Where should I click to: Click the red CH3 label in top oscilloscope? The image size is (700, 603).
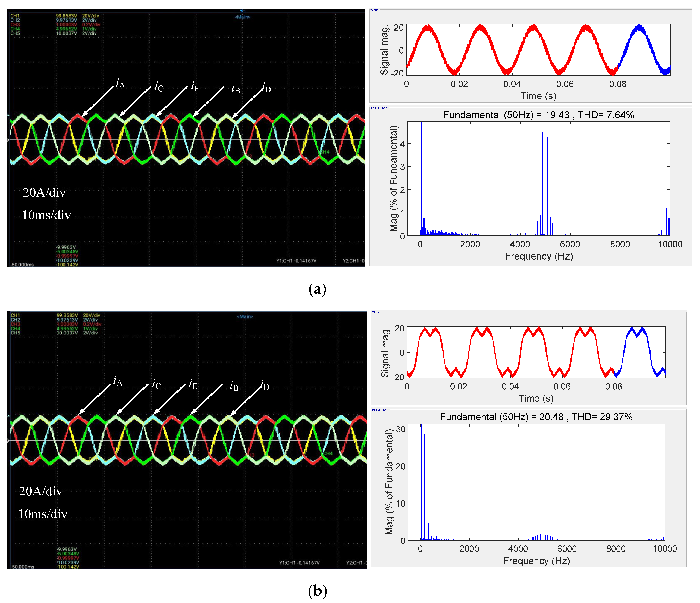click(15, 25)
